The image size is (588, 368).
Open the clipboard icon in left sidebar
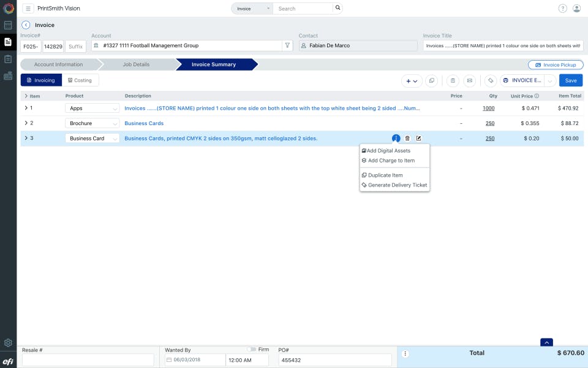pos(8,59)
